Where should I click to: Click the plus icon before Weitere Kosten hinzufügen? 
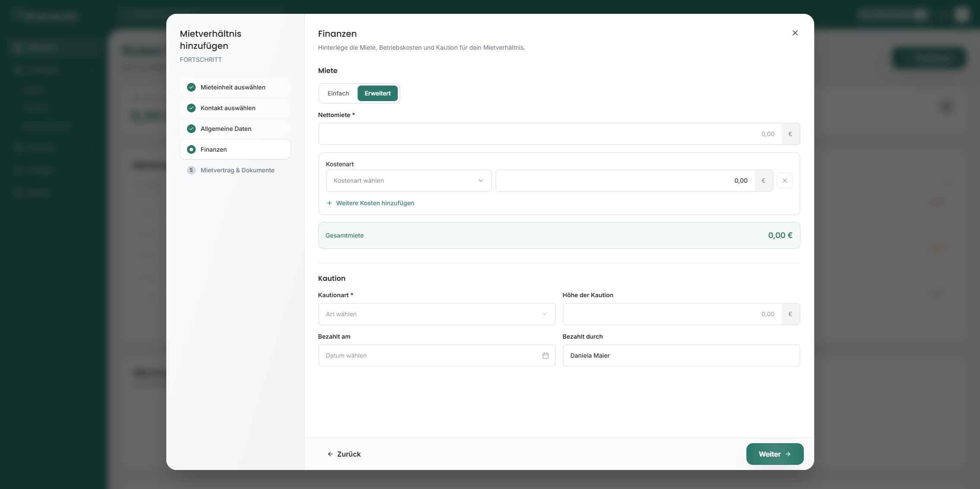point(330,203)
